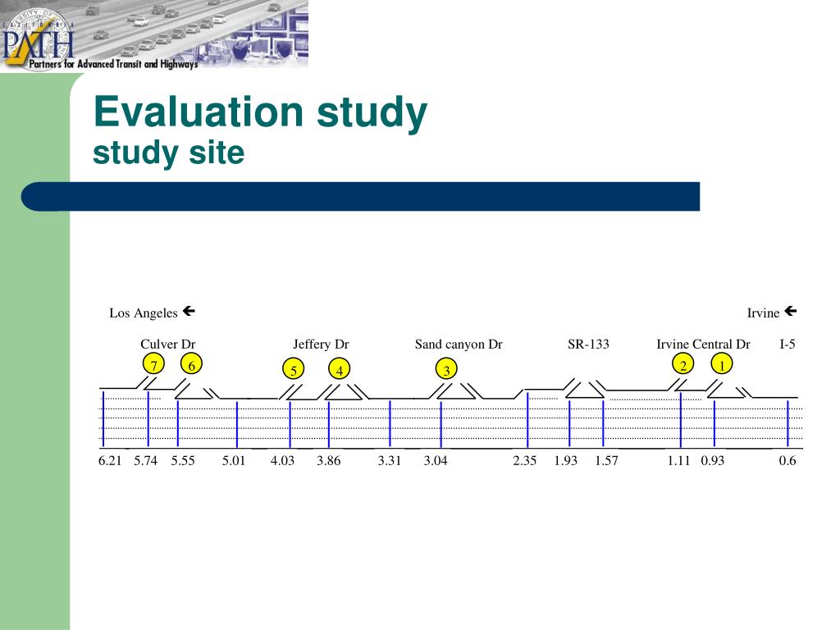840x630 pixels.
Task: Click yellow circle marker number 6
Action: [x=191, y=365]
